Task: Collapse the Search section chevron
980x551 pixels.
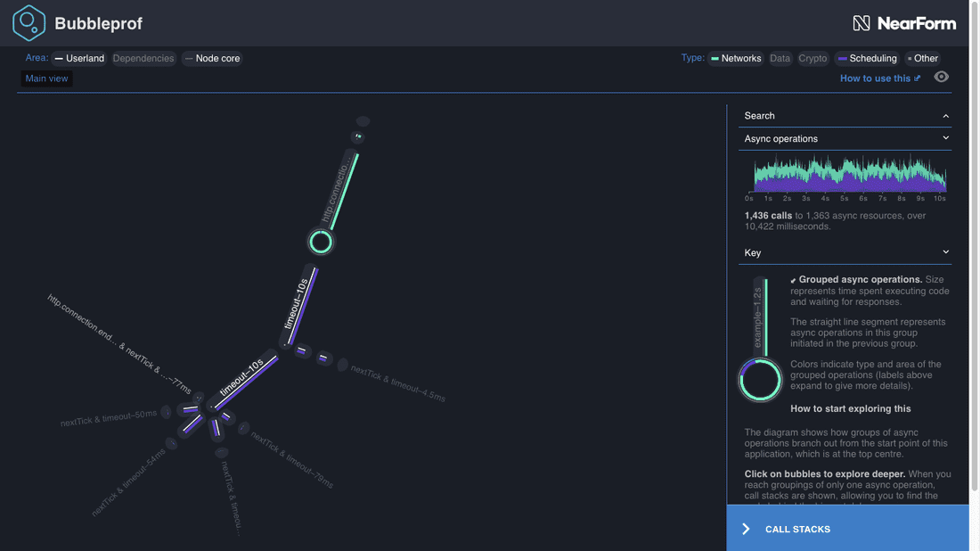Action: pyautogui.click(x=945, y=116)
